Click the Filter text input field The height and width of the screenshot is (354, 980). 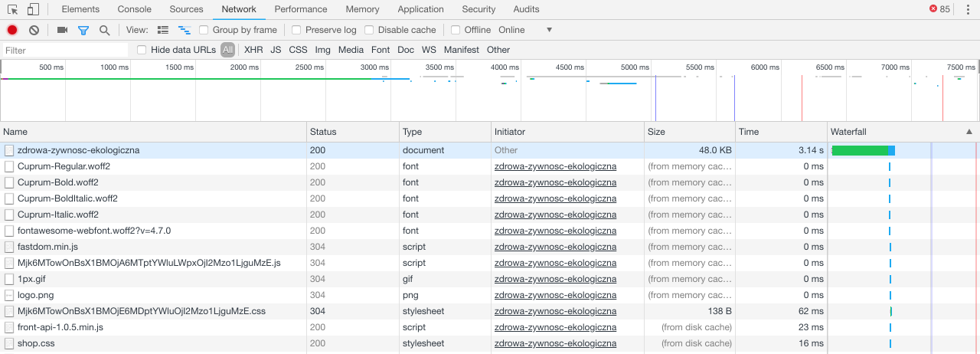click(x=66, y=50)
